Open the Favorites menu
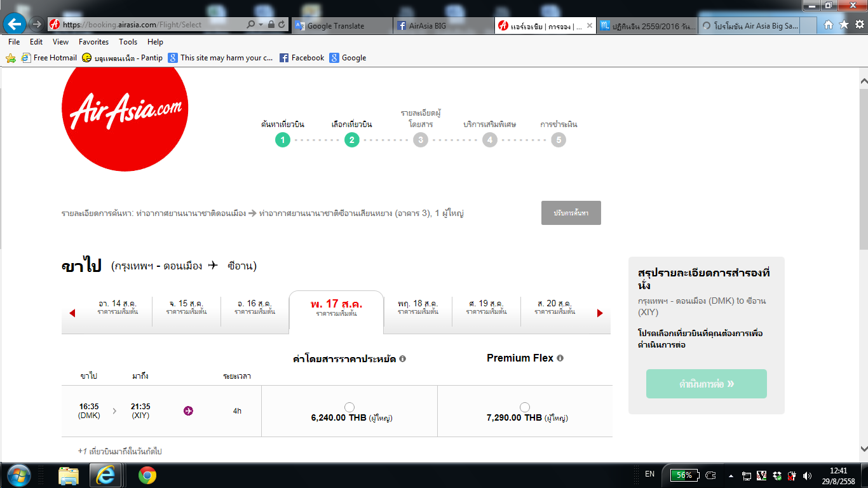Image resolution: width=868 pixels, height=488 pixels. (x=94, y=42)
